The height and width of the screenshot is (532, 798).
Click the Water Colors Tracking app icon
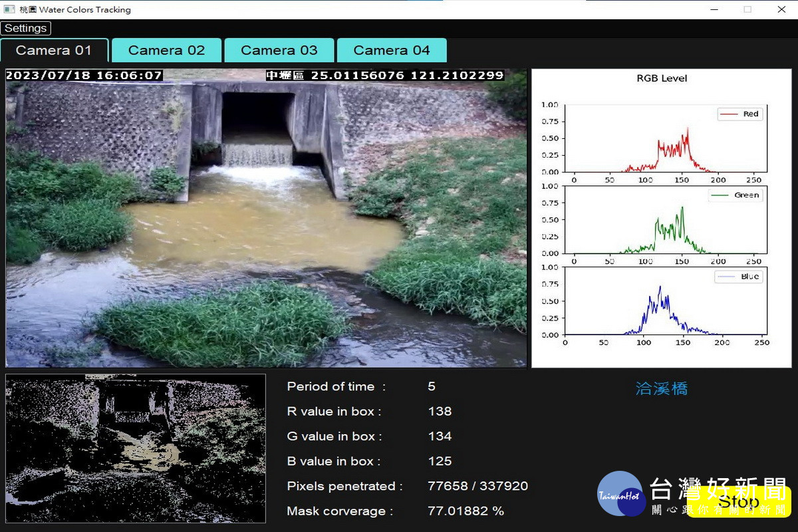pos(9,9)
